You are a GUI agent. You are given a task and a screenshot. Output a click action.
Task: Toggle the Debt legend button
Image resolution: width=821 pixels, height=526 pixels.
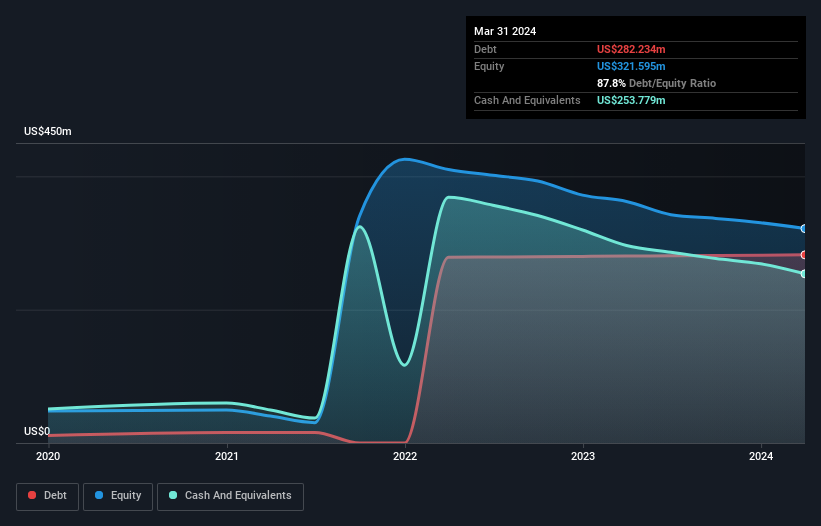(47, 496)
